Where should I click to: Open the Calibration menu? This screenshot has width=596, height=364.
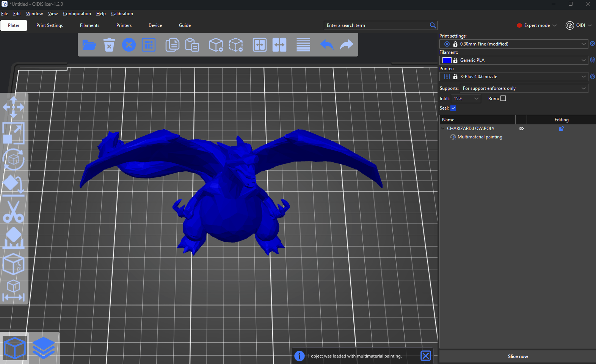pos(122,14)
